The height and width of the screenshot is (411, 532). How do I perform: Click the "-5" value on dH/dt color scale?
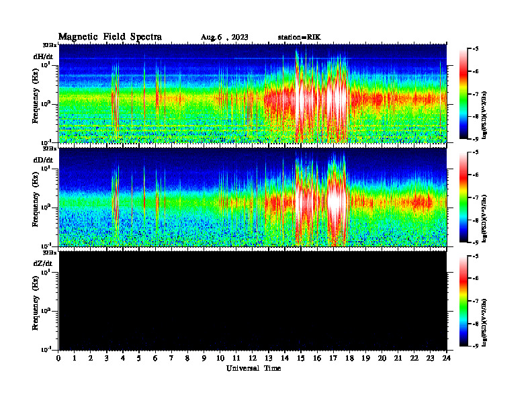point(476,49)
